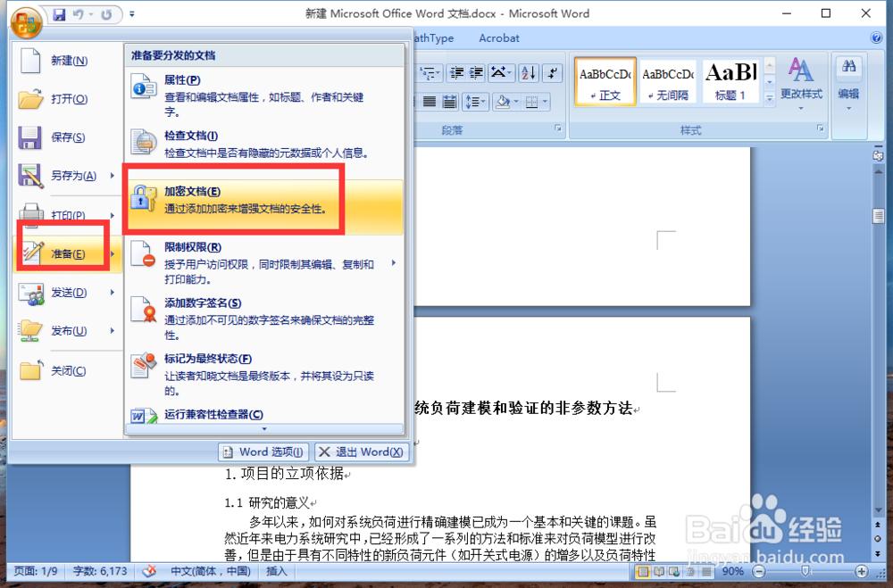Expand styles gallery more button
This screenshot has height=588, width=893.
pos(770,98)
